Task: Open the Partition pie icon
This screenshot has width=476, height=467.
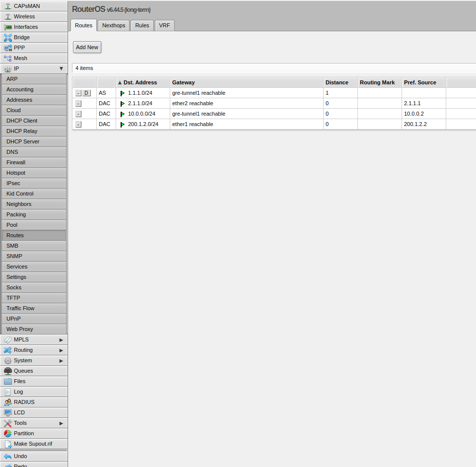Action: point(8,433)
